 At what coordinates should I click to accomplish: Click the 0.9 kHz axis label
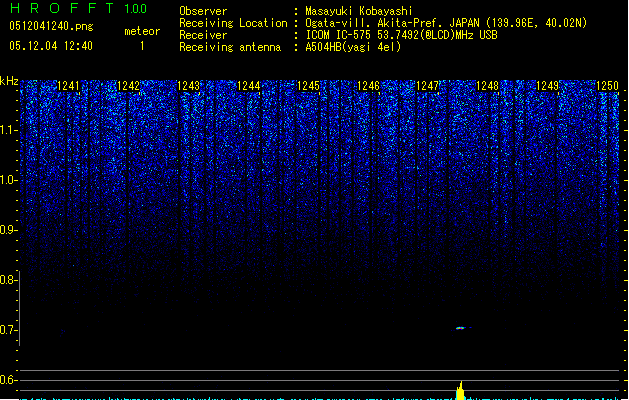[8, 230]
